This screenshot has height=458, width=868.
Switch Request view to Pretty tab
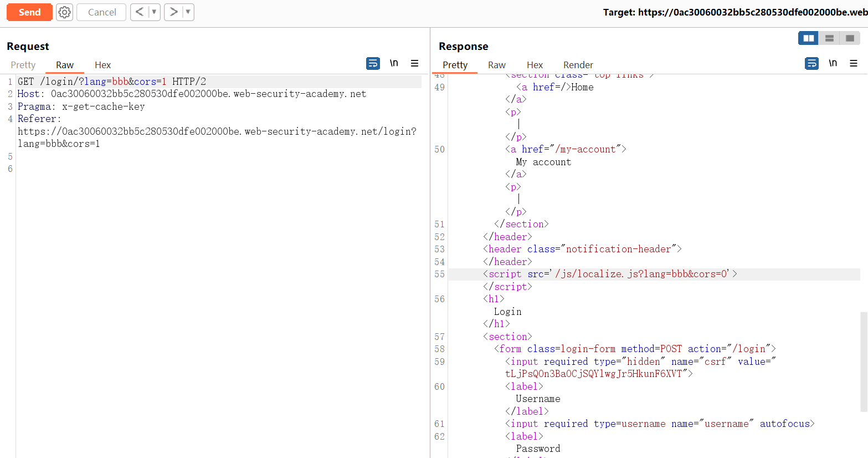[x=23, y=65]
